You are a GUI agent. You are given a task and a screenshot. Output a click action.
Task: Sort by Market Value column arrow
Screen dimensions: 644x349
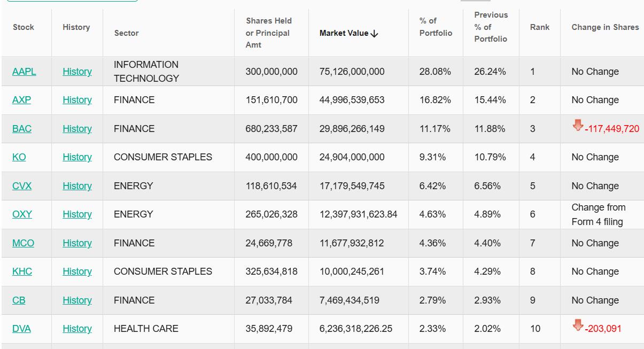[374, 34]
